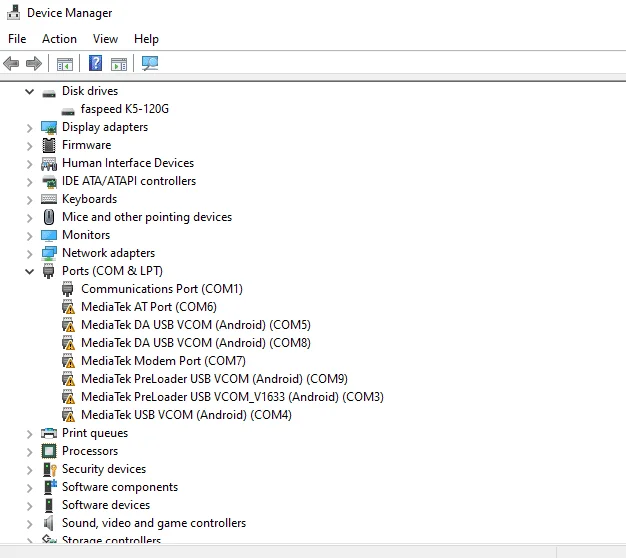Select Communications Port (COM1)
Image resolution: width=626 pixels, height=558 pixels.
[162, 289]
